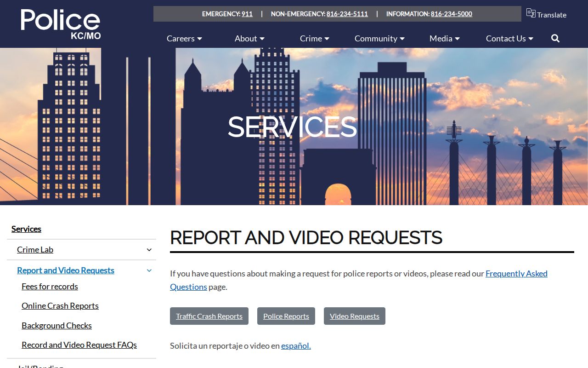Open Record and Video Request FAQs
588x368 pixels.
click(79, 345)
